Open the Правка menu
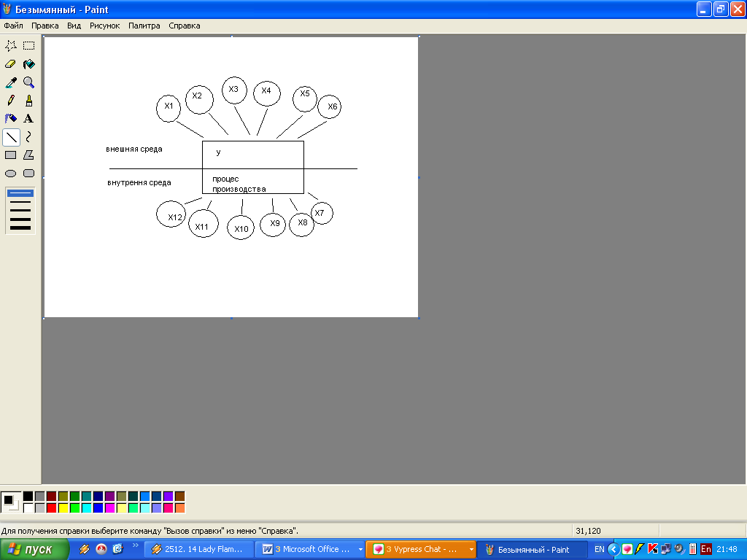Viewport: 747px width, 560px height. (44, 26)
